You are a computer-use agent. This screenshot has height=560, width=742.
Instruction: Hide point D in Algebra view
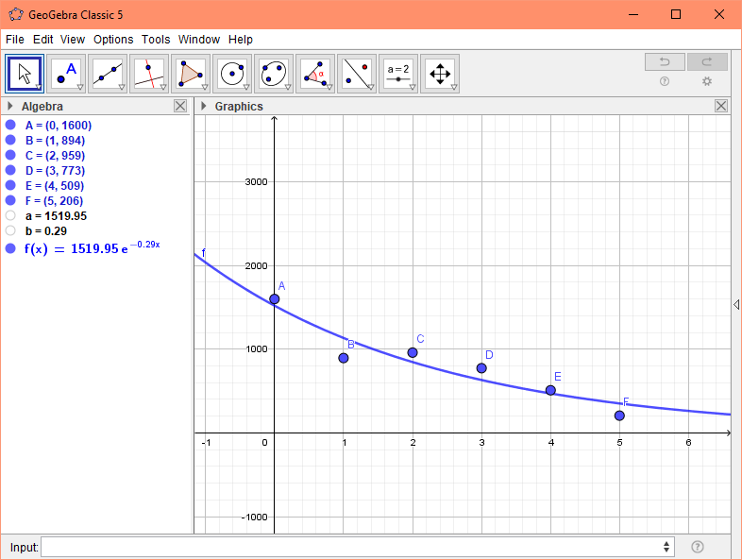(x=10, y=170)
